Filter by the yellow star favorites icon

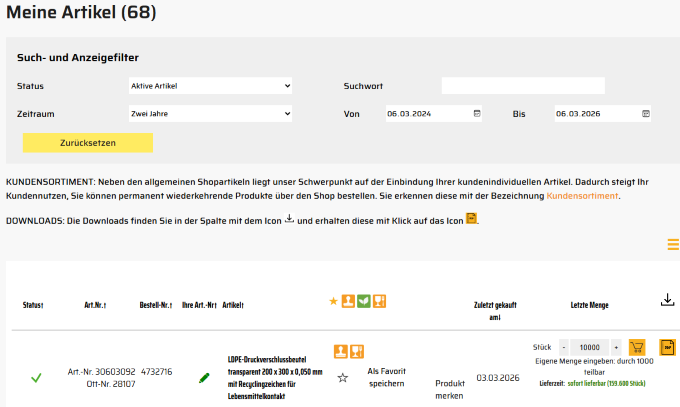332,300
